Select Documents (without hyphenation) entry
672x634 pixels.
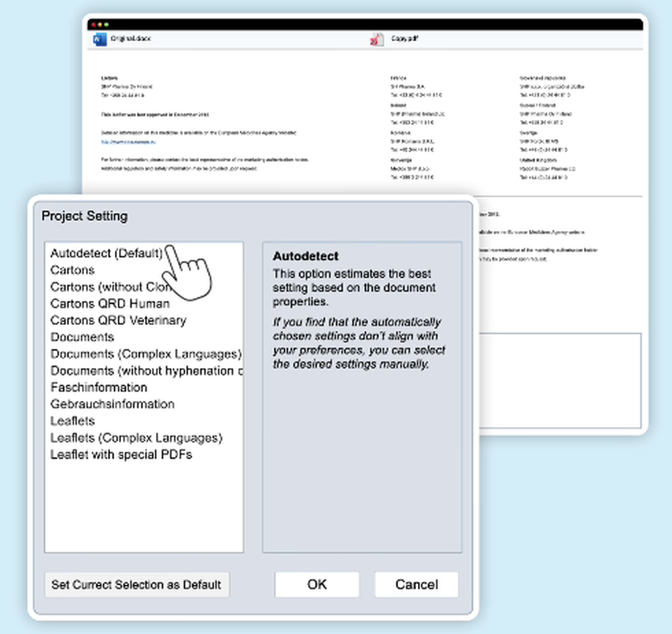(146, 371)
